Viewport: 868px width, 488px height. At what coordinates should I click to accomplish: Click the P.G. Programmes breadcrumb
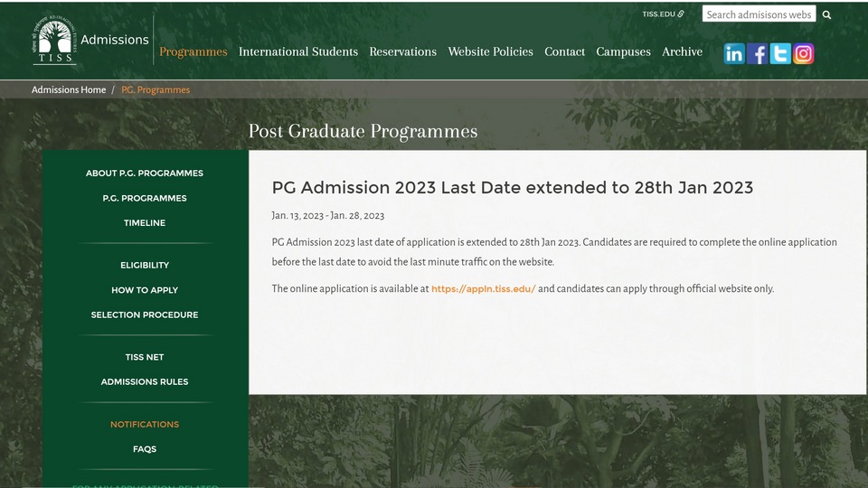pos(156,89)
